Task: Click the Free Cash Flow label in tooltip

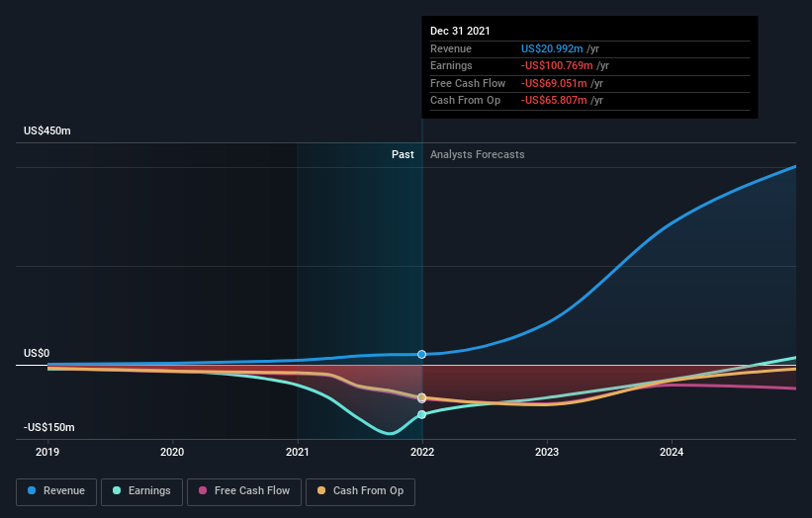Action: coord(468,83)
